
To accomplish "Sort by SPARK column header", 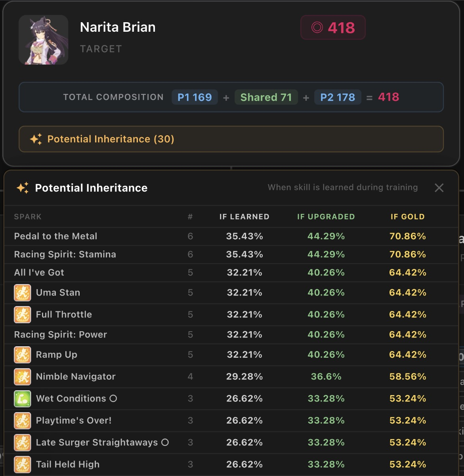I will click(x=28, y=217).
